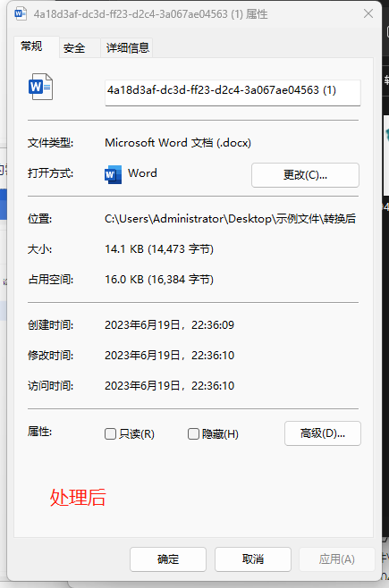Image resolution: width=389 pixels, height=588 pixels.
Task: Click the filename input field
Action: pyautogui.click(x=233, y=92)
